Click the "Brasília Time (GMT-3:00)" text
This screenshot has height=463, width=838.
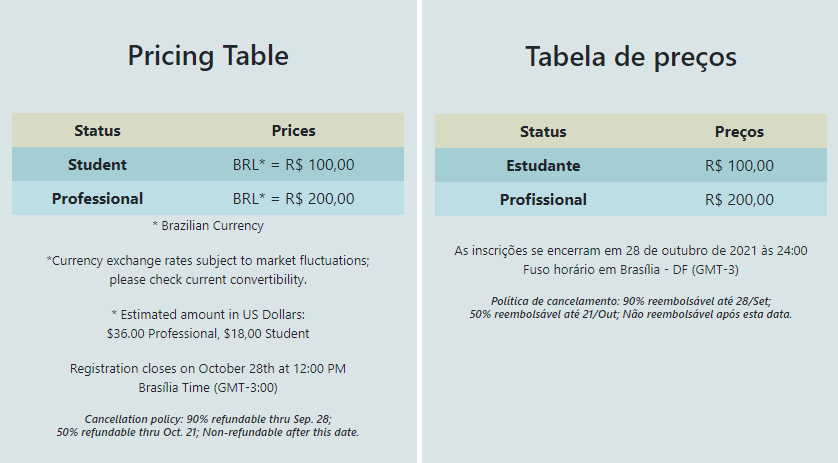point(208,388)
